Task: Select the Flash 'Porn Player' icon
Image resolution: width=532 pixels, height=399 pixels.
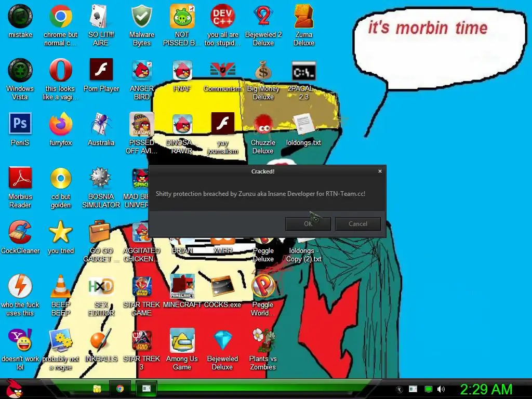Action: pyautogui.click(x=101, y=70)
